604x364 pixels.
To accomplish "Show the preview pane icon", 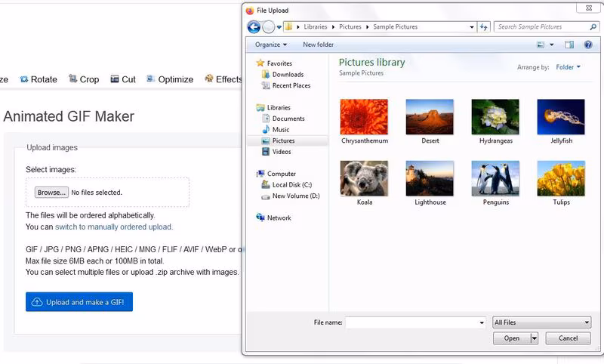I will 569,45.
